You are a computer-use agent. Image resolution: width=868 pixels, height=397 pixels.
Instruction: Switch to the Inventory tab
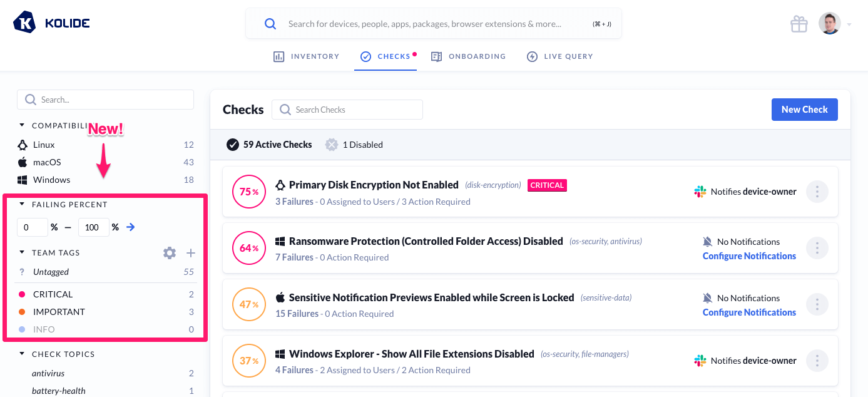pyautogui.click(x=307, y=56)
